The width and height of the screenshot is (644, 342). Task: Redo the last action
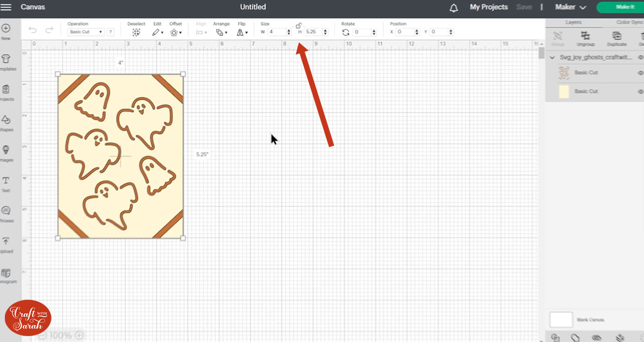click(x=49, y=30)
